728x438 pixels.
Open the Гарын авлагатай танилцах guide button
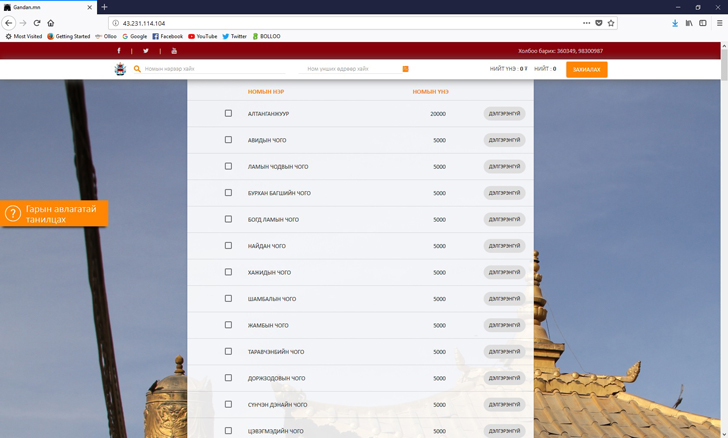[x=54, y=214]
